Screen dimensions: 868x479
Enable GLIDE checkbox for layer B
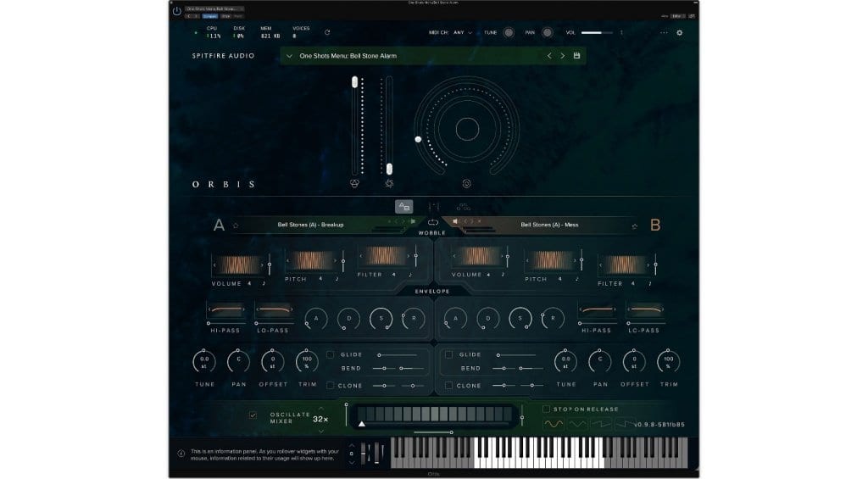click(x=449, y=354)
